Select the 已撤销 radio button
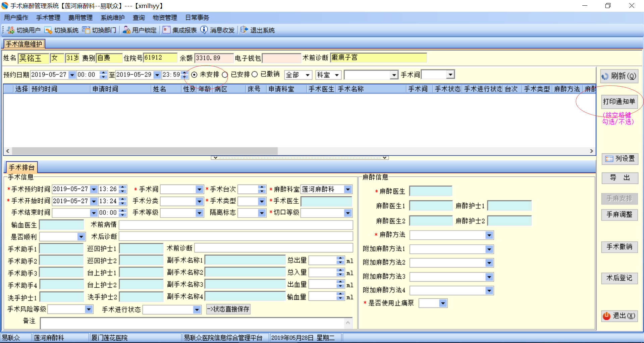Screen dimensions: 644x343 [255, 75]
